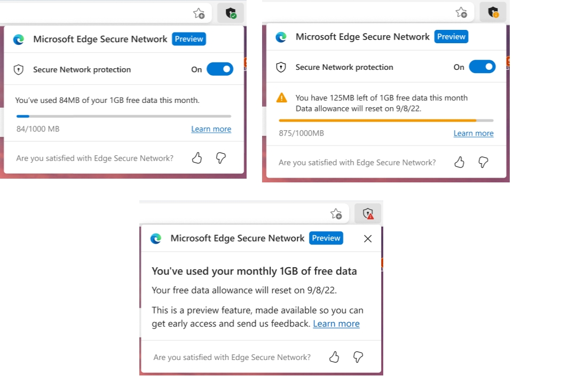Viewport: 569px width, 392px height.
Task: Give thumbs up in the data-used-up panel
Action: [334, 357]
